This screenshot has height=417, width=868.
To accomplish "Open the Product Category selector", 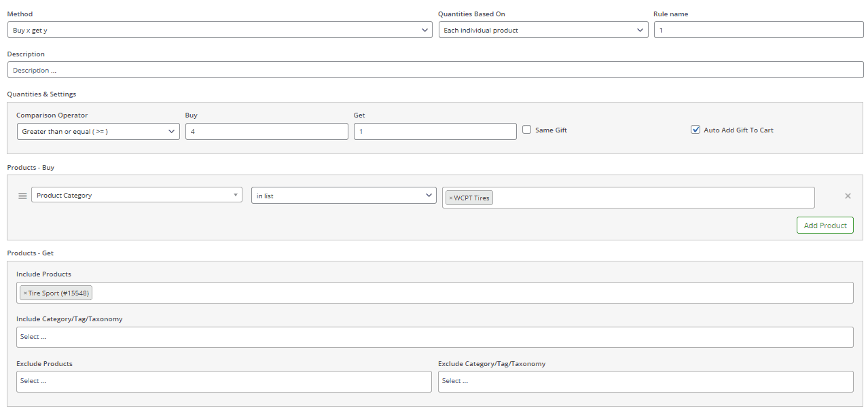I will 137,196.
